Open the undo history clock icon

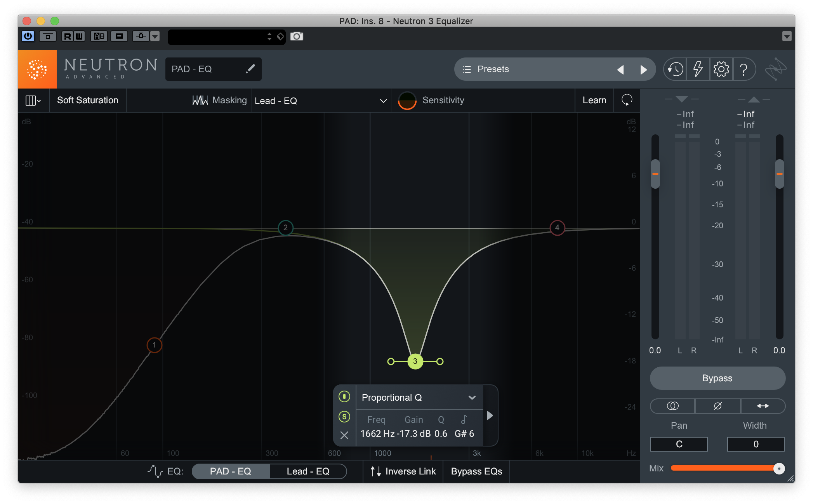click(x=675, y=70)
